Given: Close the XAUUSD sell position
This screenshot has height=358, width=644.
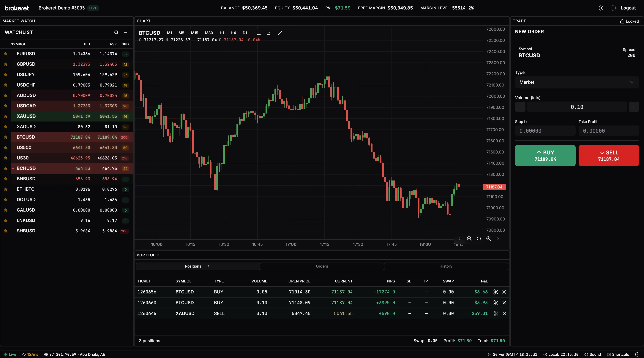Looking at the screenshot, I should point(504,313).
